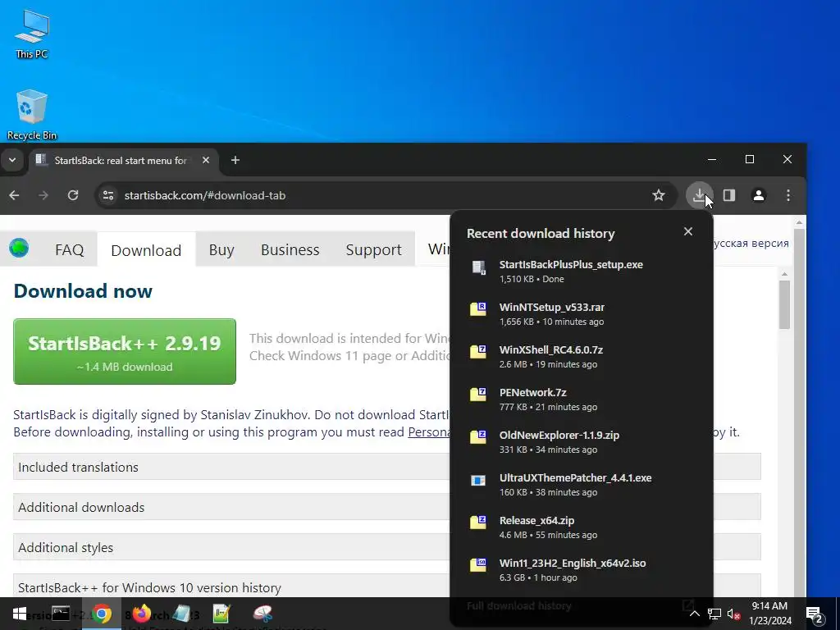Close the Recent download history popup
Screen dimensions: 840x630
click(688, 231)
